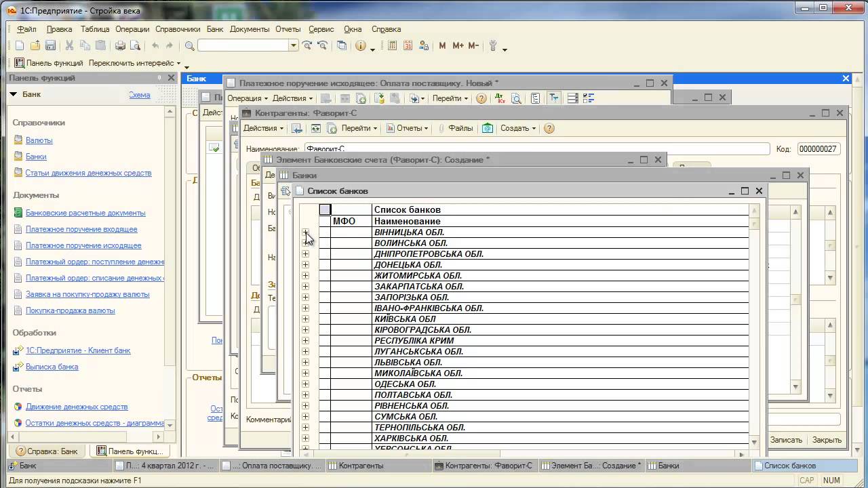Click the Записать button
Viewport: 868px width, 488px height.
click(787, 440)
